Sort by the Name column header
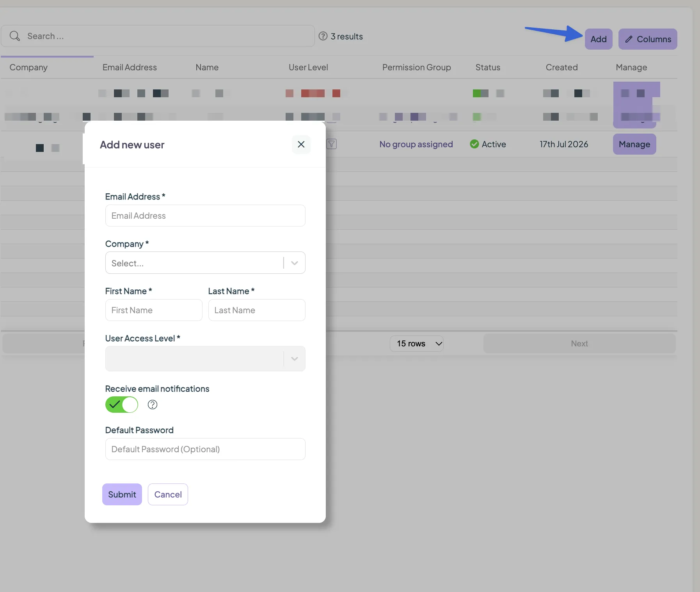The width and height of the screenshot is (700, 592). (207, 67)
